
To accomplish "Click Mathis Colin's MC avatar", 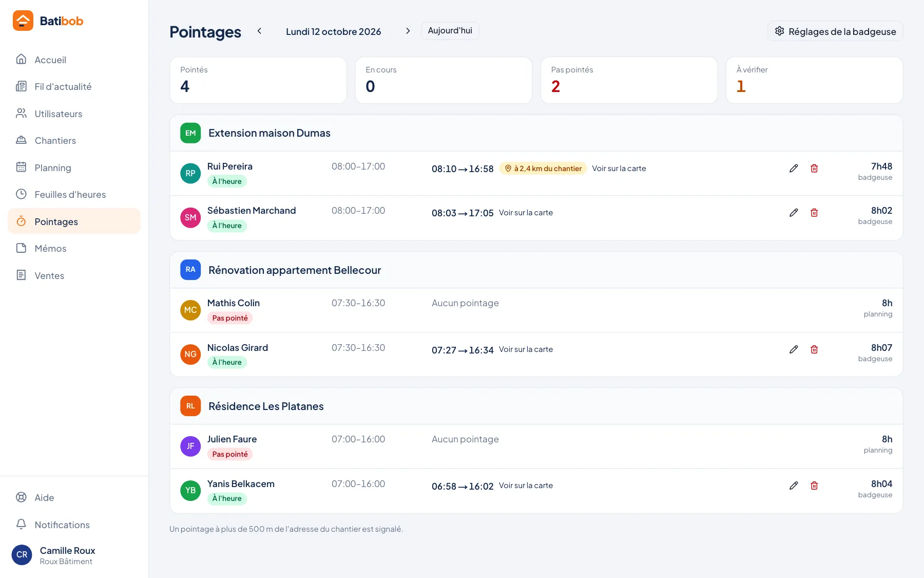I will [190, 310].
